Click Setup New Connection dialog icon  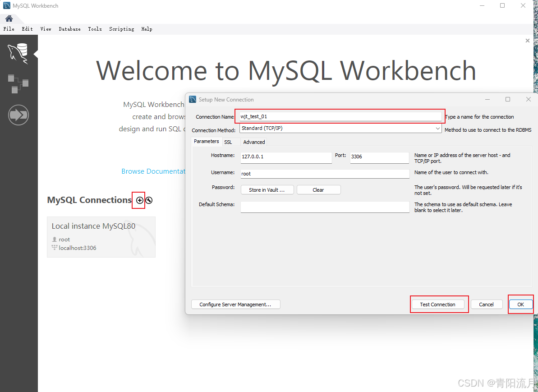(x=193, y=99)
